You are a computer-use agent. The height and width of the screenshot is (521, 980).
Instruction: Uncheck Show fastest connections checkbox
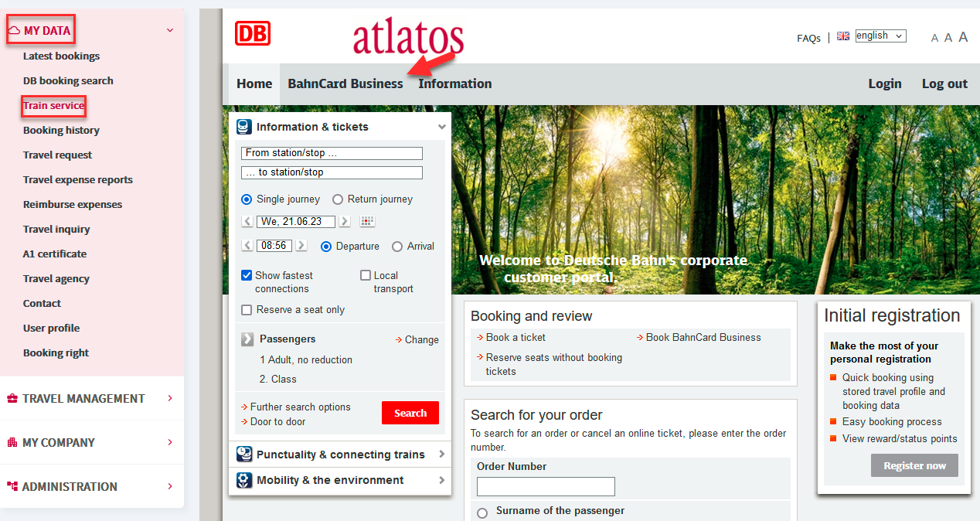click(247, 275)
